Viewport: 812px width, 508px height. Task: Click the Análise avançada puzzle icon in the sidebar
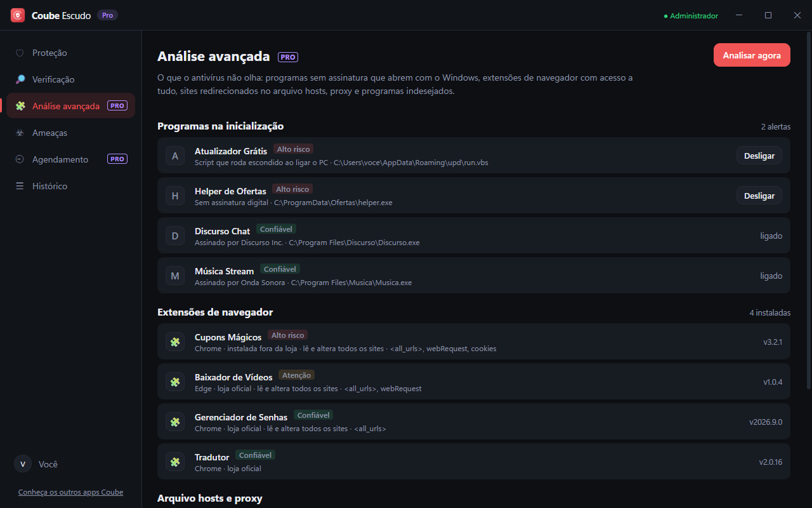(x=20, y=106)
